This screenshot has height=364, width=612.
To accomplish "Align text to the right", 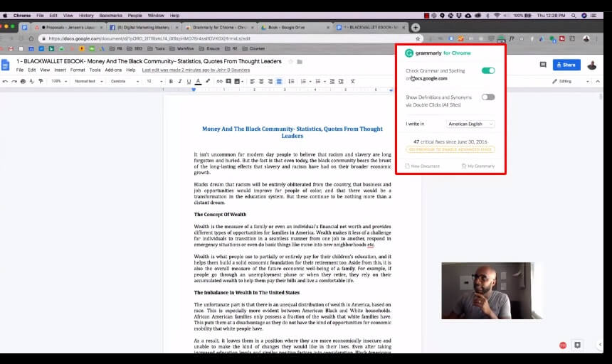I will 270,82.
